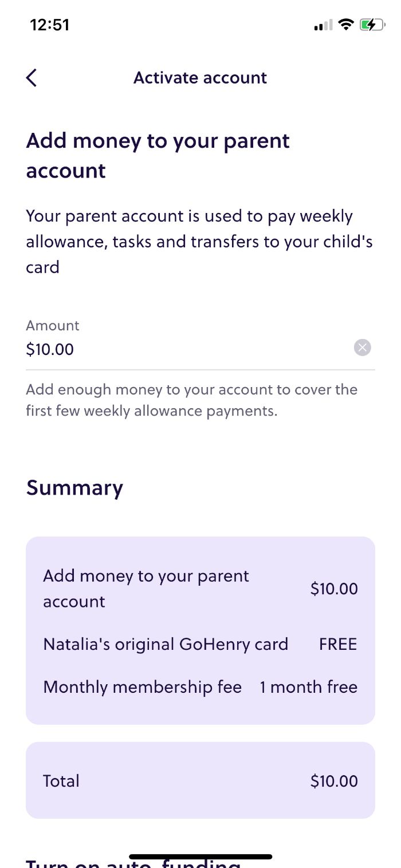Expand the Total row
The width and height of the screenshot is (401, 868).
(200, 780)
